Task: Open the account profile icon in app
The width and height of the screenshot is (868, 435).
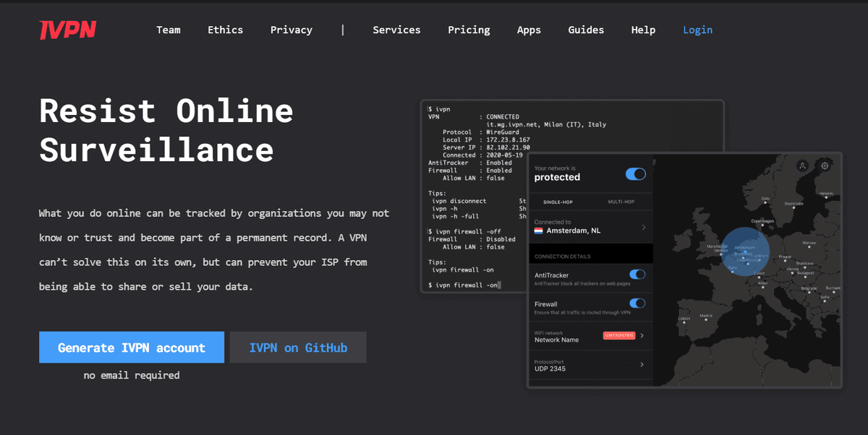Action: coord(802,165)
